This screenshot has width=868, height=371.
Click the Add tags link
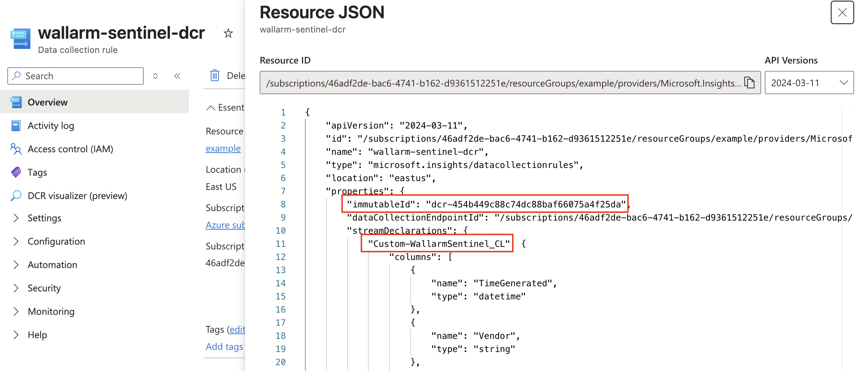224,347
